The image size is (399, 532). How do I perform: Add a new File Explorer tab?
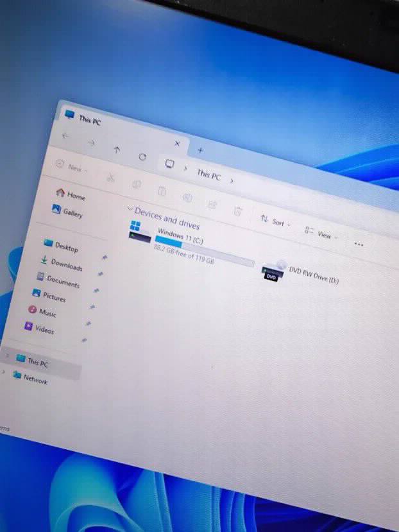tap(201, 150)
